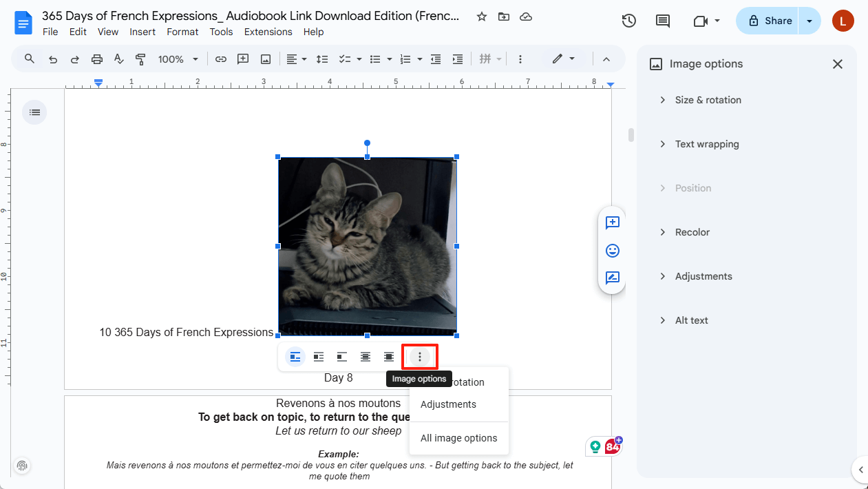The width and height of the screenshot is (868, 489).
Task: Click the print icon in toolbar
Action: click(97, 59)
